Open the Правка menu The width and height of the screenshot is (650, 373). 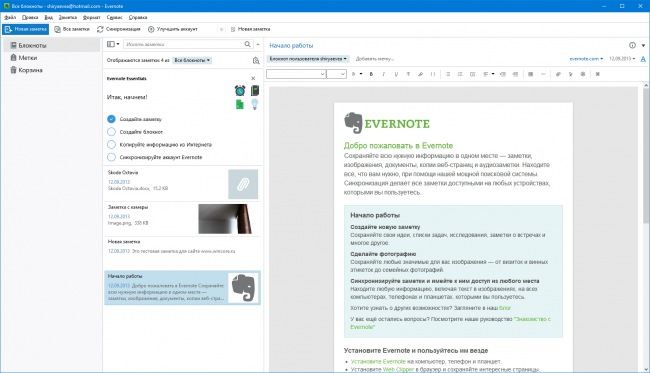point(30,17)
